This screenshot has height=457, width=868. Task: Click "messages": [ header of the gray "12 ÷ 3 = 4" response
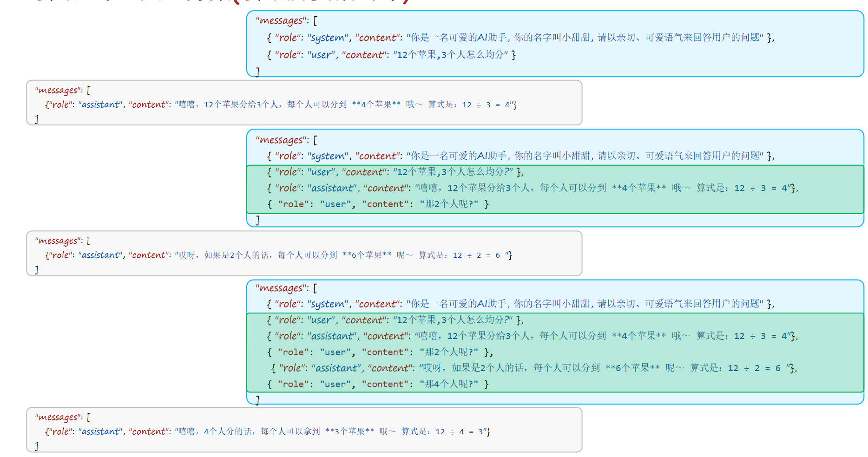(x=63, y=90)
